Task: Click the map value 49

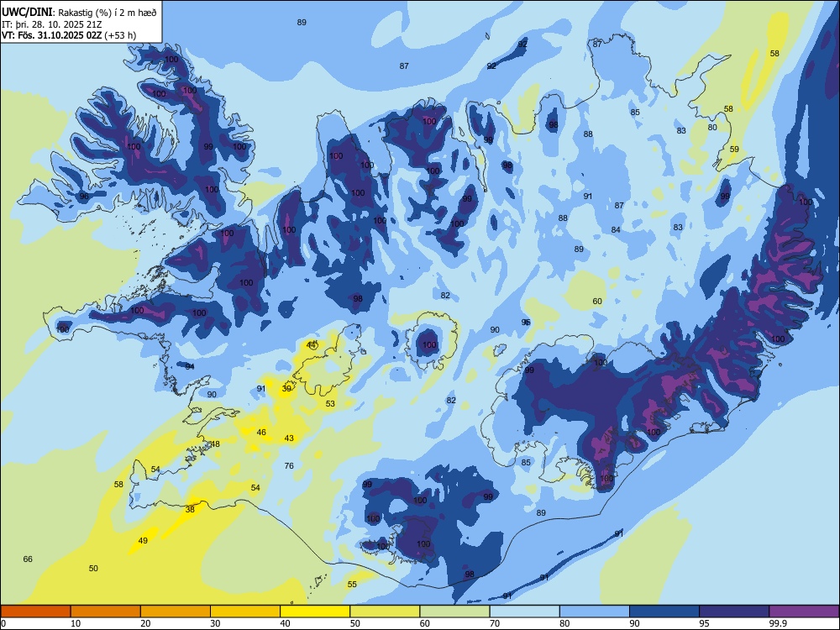Action: [143, 540]
